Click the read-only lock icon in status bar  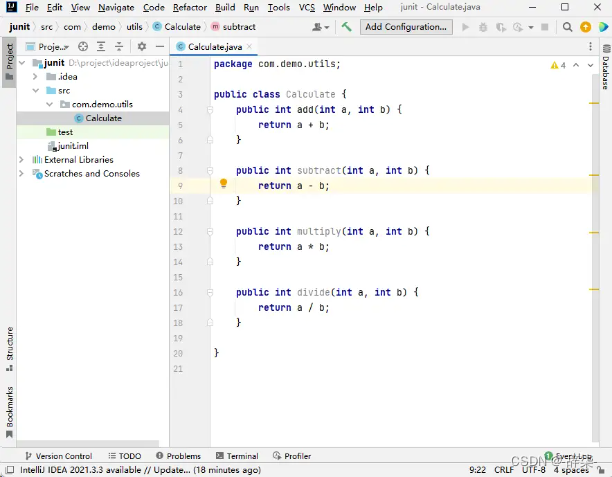(x=601, y=470)
